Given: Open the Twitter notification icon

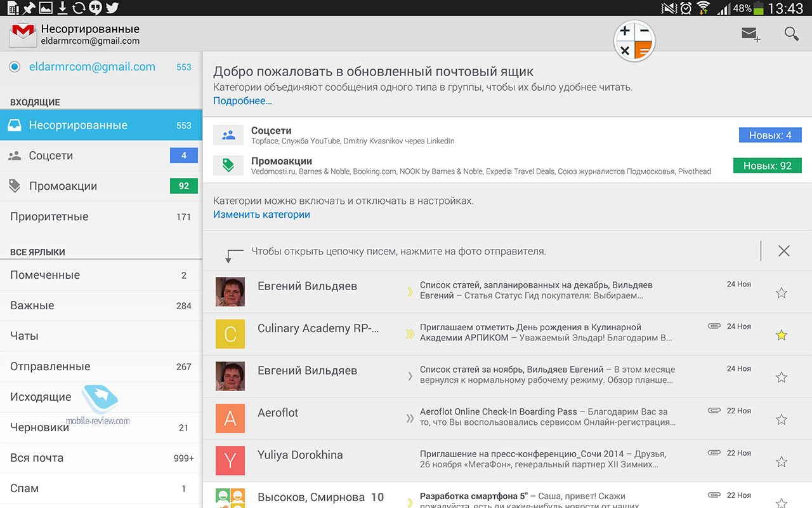Looking at the screenshot, I should click(112, 8).
